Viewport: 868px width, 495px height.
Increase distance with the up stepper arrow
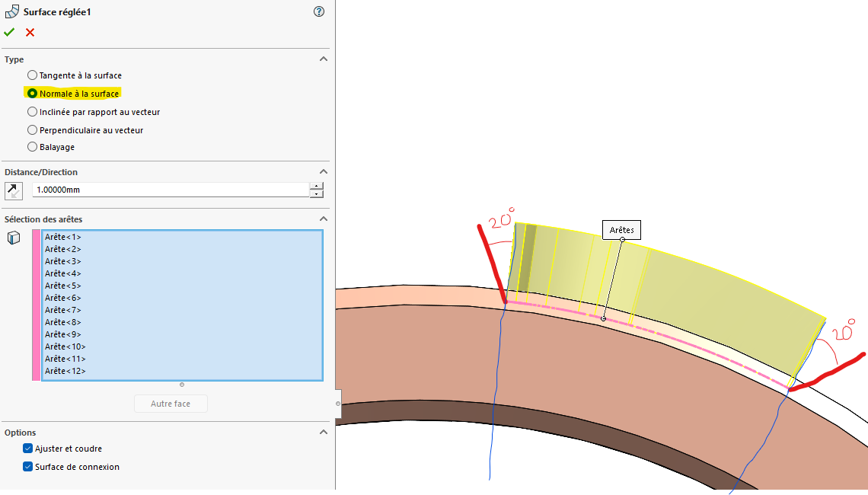317,186
